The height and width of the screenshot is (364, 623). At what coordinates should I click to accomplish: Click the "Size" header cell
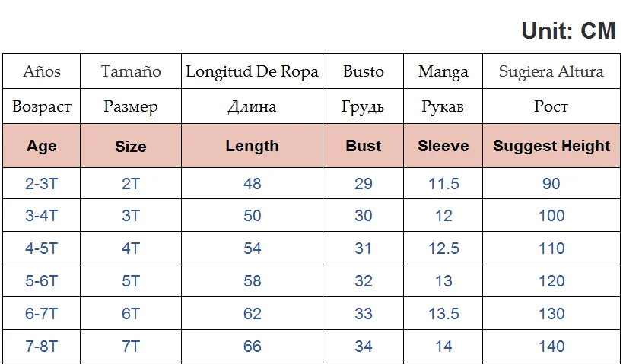[131, 146]
